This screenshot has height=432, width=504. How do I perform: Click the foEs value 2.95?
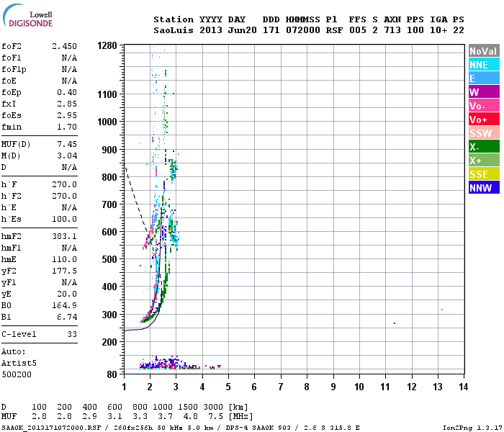67,115
